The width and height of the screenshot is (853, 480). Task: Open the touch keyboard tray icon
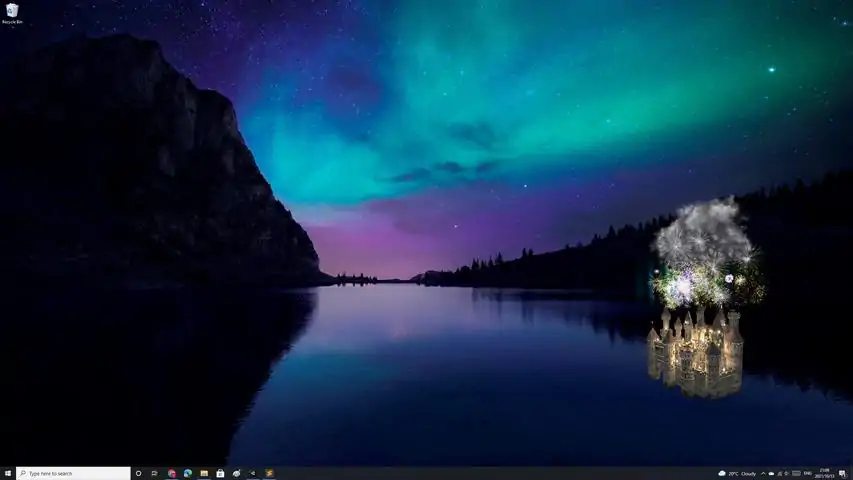pos(796,473)
